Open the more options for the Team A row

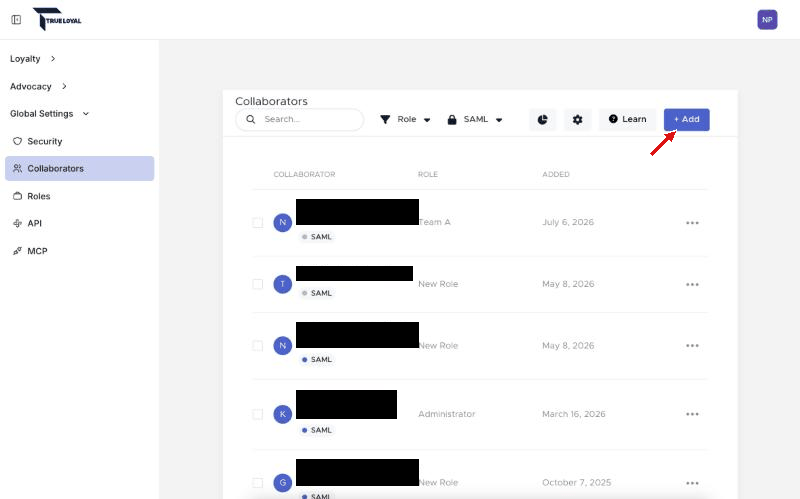pyautogui.click(x=692, y=223)
